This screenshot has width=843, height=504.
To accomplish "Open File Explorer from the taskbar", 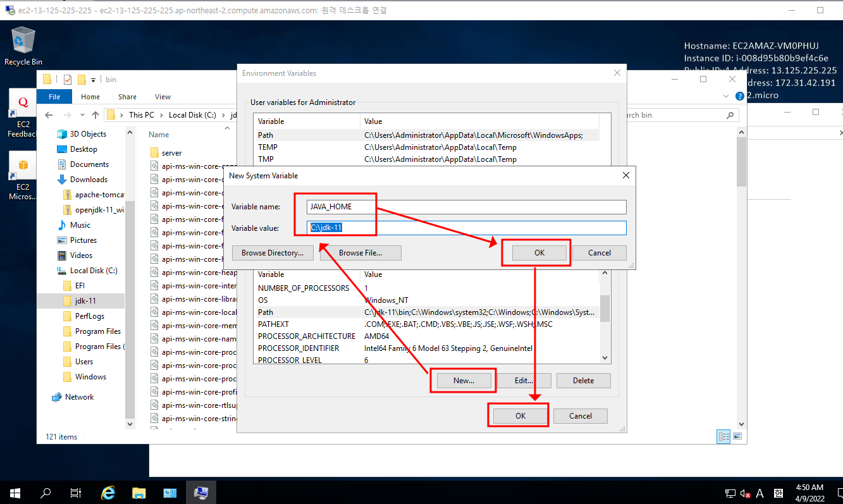I will pos(139,493).
